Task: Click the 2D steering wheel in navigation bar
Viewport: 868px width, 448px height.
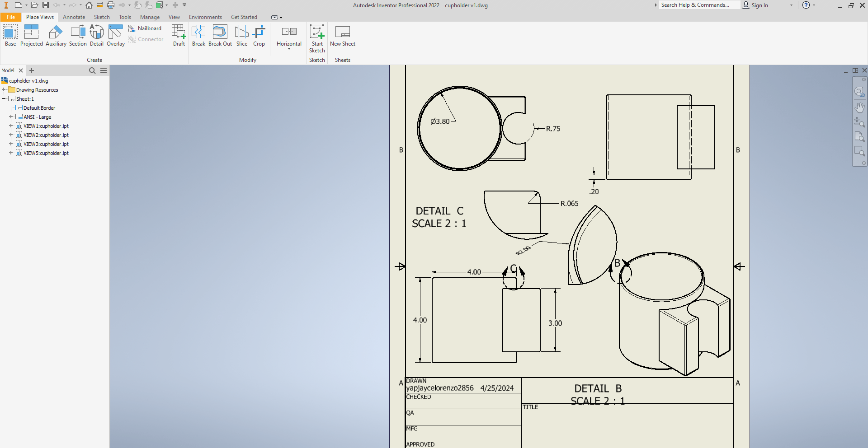Action: pyautogui.click(x=859, y=92)
